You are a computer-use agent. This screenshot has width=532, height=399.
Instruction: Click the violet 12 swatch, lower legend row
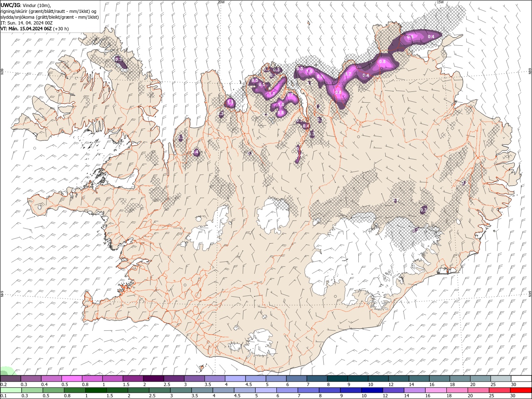pyautogui.click(x=393, y=390)
